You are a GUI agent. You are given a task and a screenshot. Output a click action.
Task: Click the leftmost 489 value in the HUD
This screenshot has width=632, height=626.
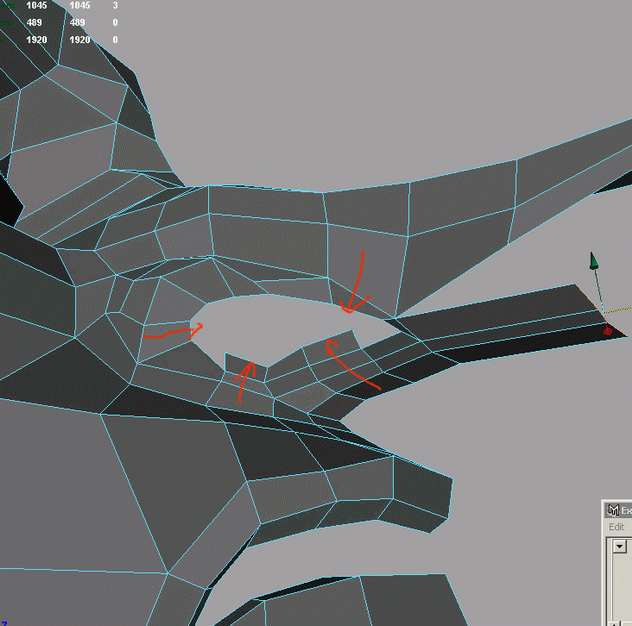36,22
